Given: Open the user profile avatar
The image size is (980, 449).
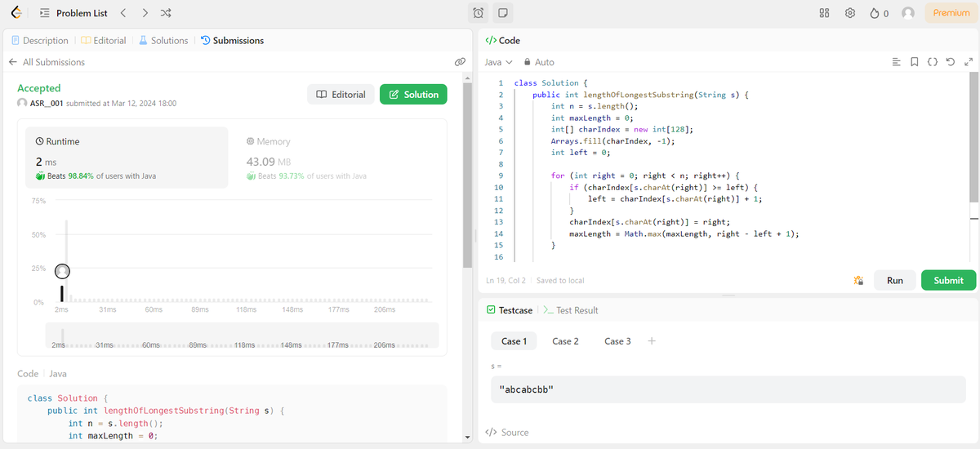Looking at the screenshot, I should point(908,13).
